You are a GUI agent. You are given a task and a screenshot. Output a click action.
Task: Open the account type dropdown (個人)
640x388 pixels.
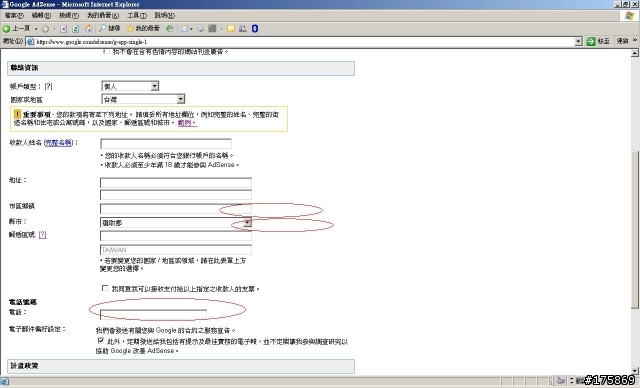[x=130, y=86]
